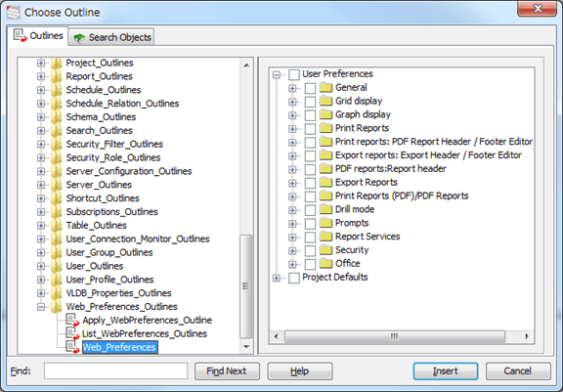Click the Schema_Outlines folder icon
The width and height of the screenshot is (563, 392).
pyautogui.click(x=57, y=117)
